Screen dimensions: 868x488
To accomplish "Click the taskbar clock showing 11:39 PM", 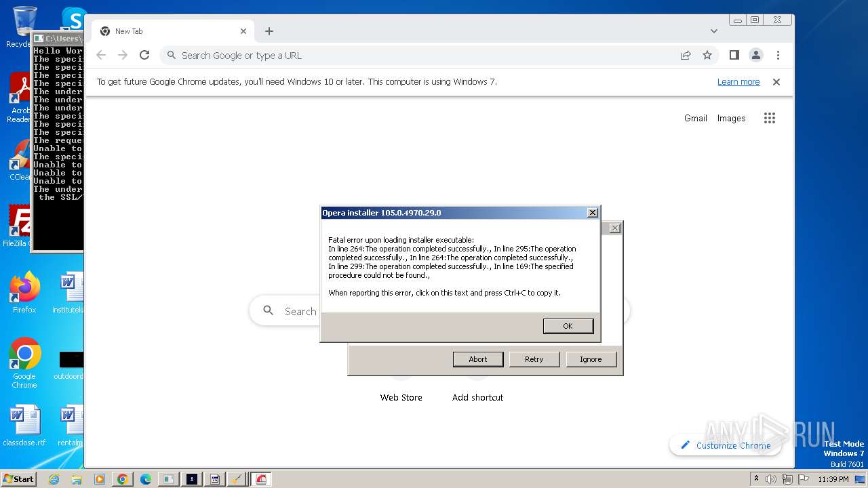I will point(833,479).
